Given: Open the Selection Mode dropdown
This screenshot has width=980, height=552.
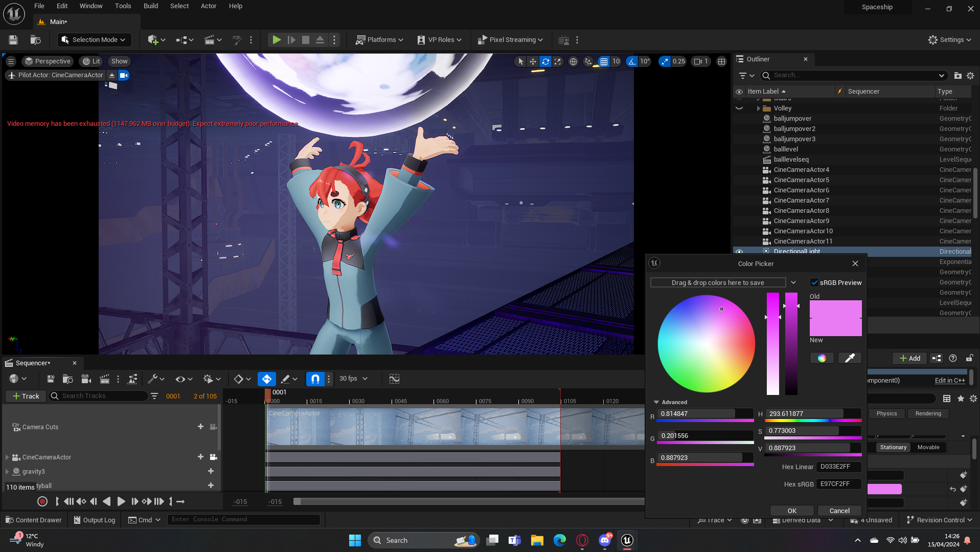Looking at the screenshot, I should click(94, 40).
